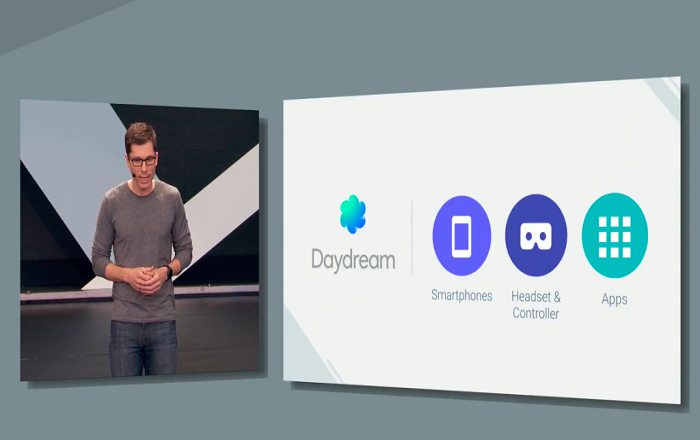This screenshot has height=440, width=700.
Task: Click the 'Headset & Controller' label
Action: click(x=536, y=305)
